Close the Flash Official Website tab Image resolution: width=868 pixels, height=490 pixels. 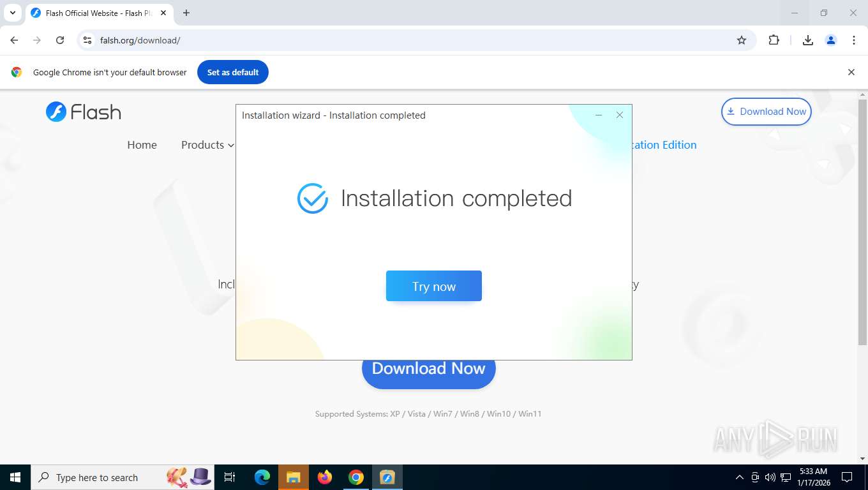pos(163,13)
